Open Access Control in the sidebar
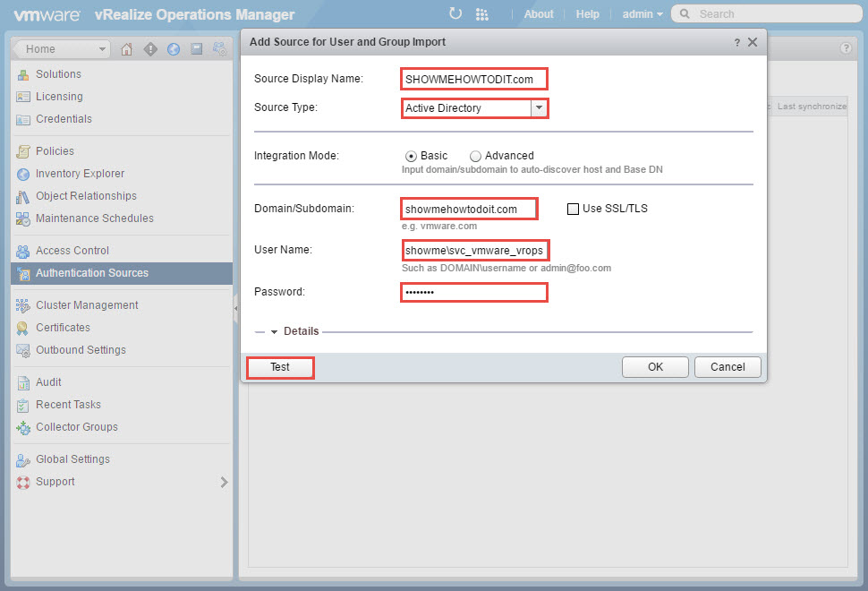Viewport: 868px width, 591px height. pyautogui.click(x=72, y=251)
